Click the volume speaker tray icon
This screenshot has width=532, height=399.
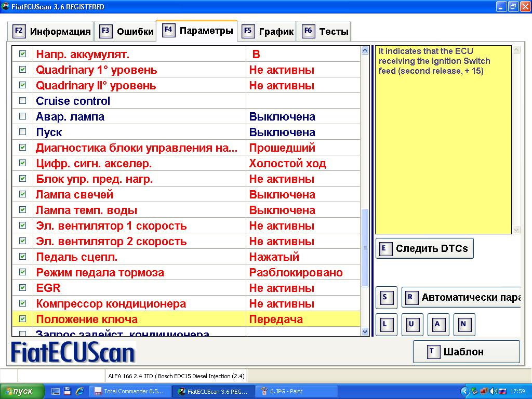tap(494, 391)
